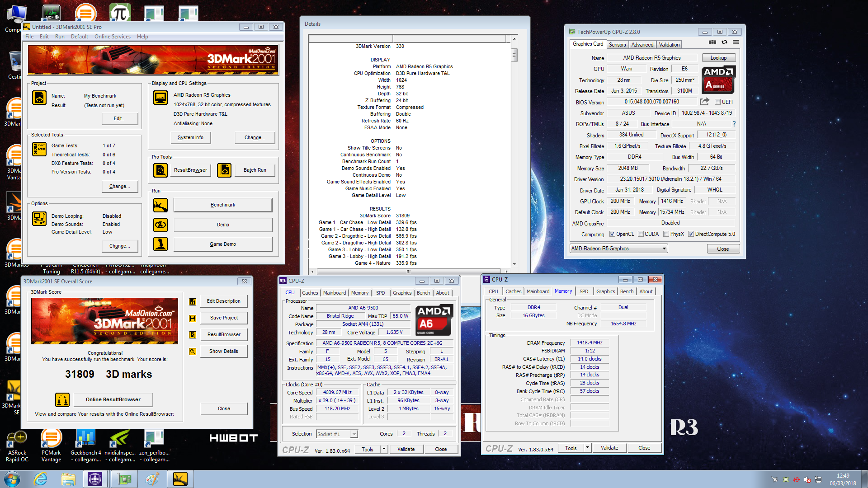Viewport: 868px width, 488px height.
Task: Open the Tools dropdown arrow in right CPU-Z
Action: (588, 448)
